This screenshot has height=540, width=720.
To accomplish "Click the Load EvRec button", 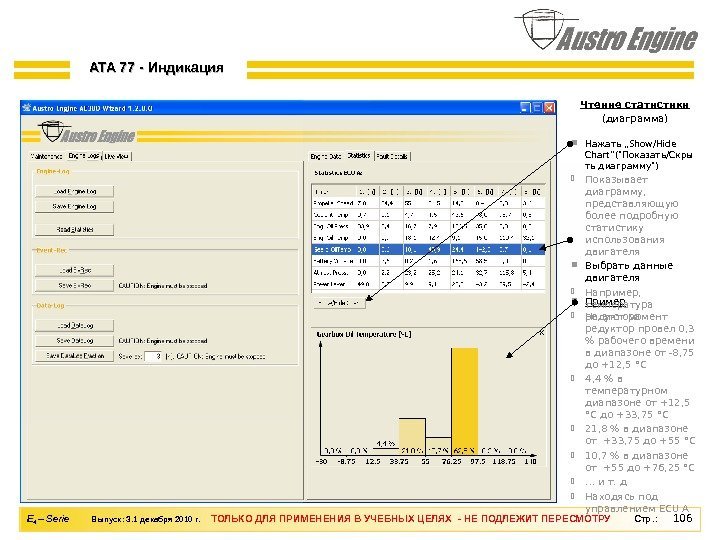I will [x=74, y=270].
